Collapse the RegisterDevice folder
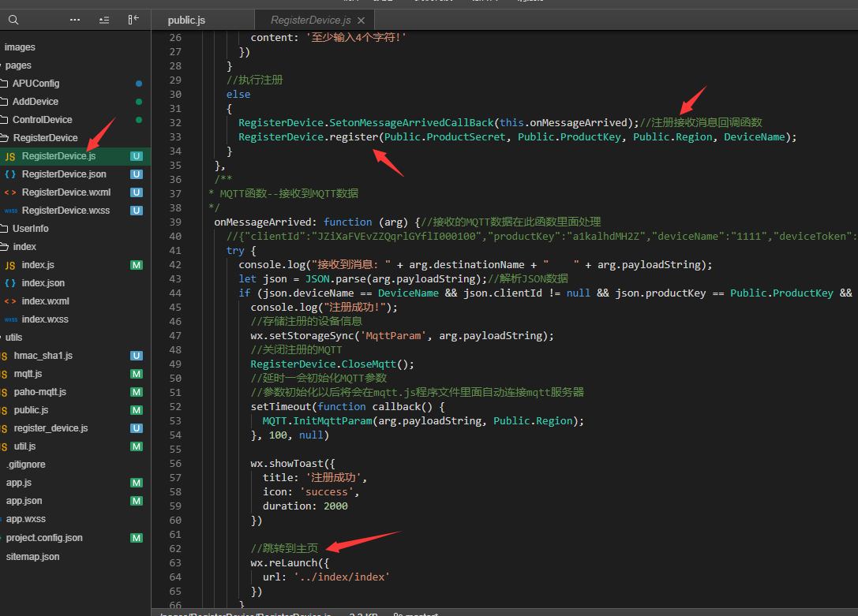858x616 pixels. [45, 138]
